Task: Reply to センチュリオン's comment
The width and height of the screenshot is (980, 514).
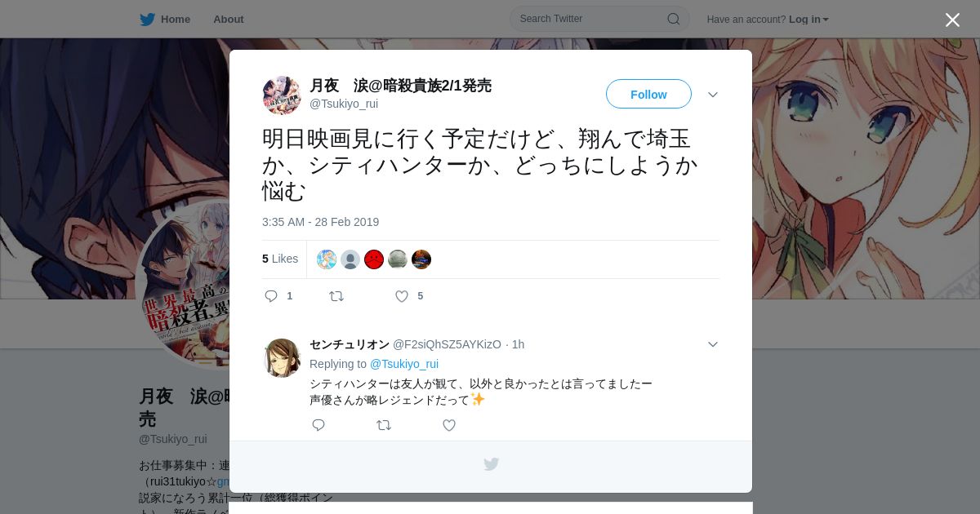Action: [x=318, y=425]
